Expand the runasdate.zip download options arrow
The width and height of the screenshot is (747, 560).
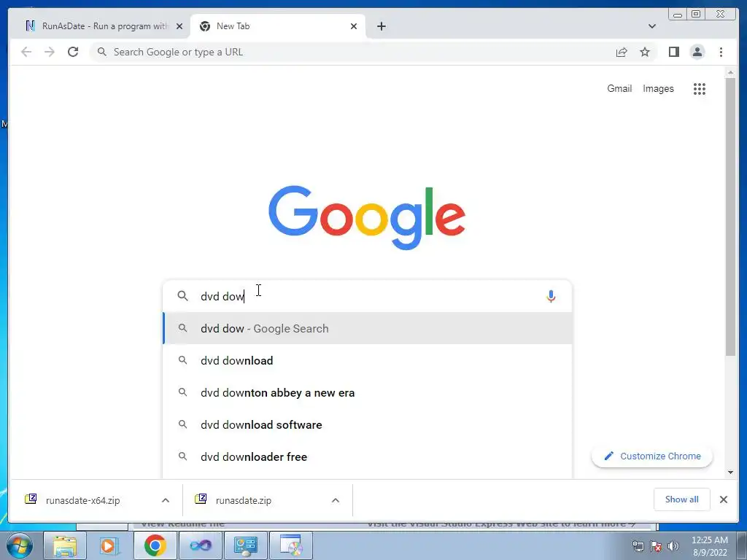click(x=336, y=500)
